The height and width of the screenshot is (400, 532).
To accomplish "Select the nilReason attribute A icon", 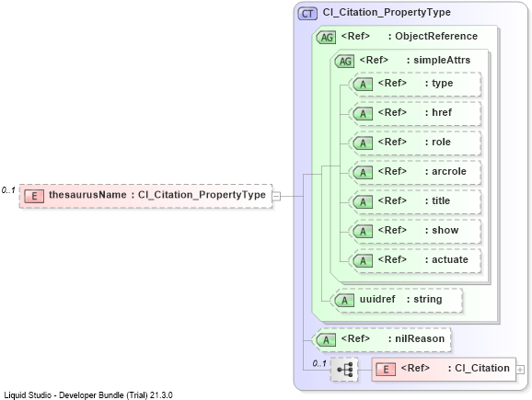I will point(326,339).
